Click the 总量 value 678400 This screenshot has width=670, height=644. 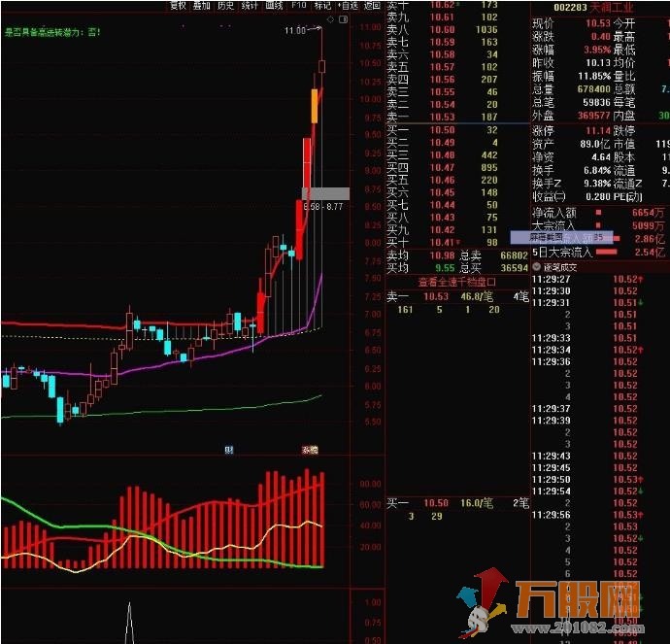(x=594, y=89)
